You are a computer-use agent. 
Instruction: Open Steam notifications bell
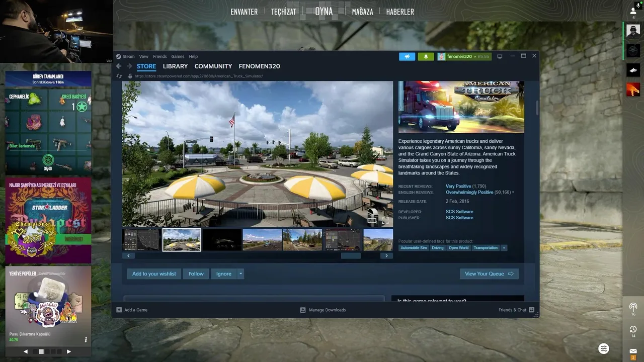[426, 56]
